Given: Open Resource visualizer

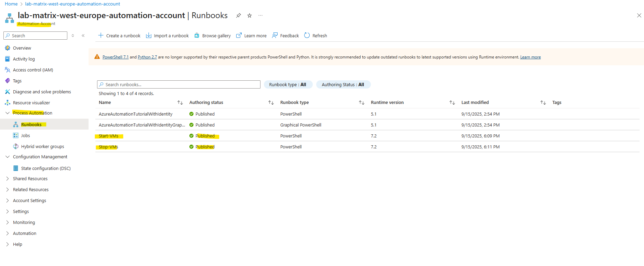Looking at the screenshot, I should click(x=31, y=103).
